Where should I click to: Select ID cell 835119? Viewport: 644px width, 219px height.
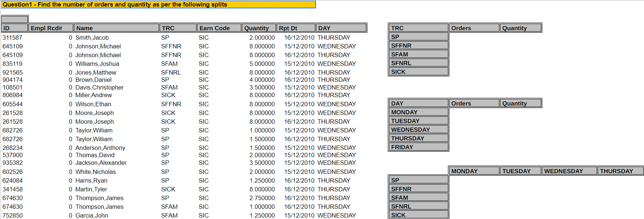coord(12,64)
